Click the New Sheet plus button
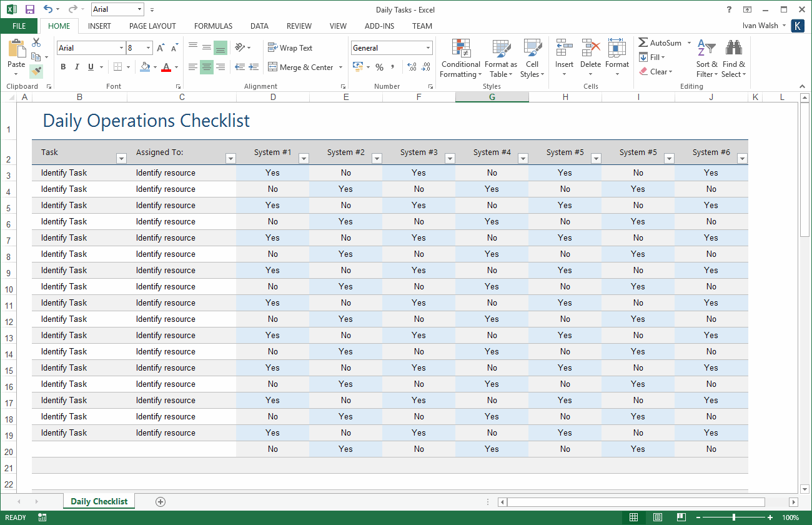 160,501
